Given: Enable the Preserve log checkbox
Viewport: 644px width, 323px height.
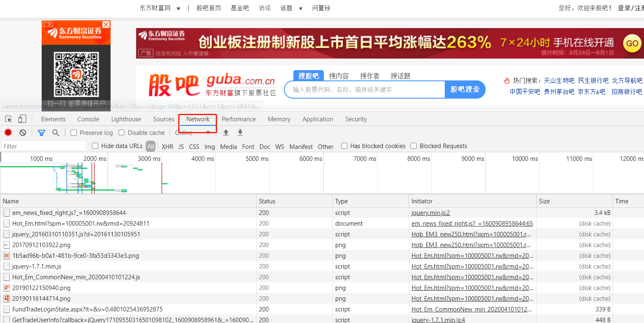Looking at the screenshot, I should coord(74,132).
